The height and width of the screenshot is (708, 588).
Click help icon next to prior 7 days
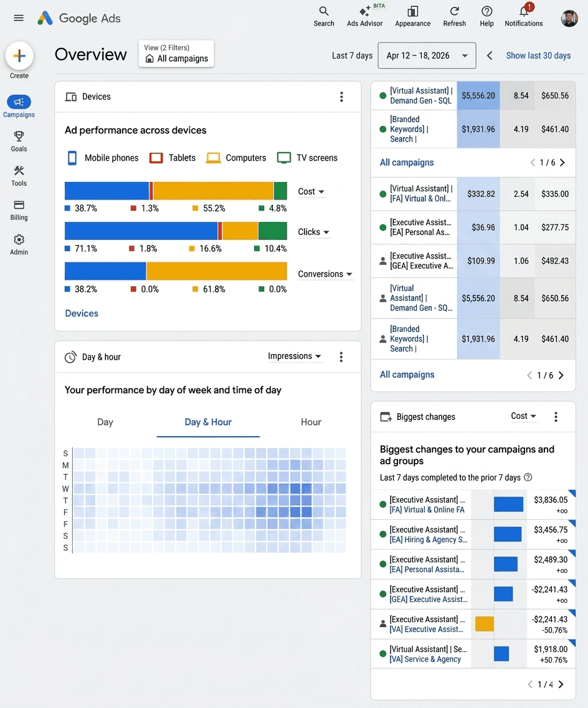(528, 477)
